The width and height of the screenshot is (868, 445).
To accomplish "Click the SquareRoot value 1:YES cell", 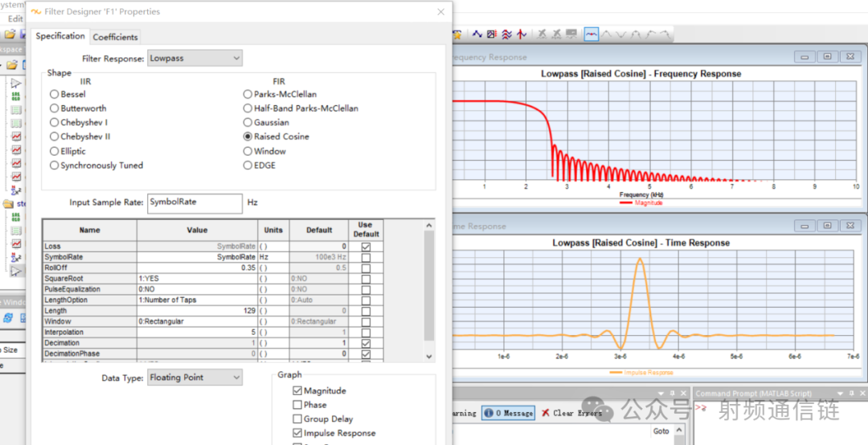I will [197, 279].
